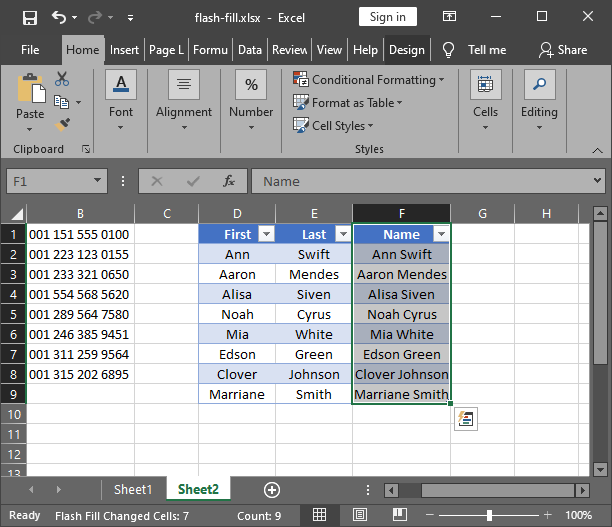612x527 pixels.
Task: Open the View tab
Action: 329,50
